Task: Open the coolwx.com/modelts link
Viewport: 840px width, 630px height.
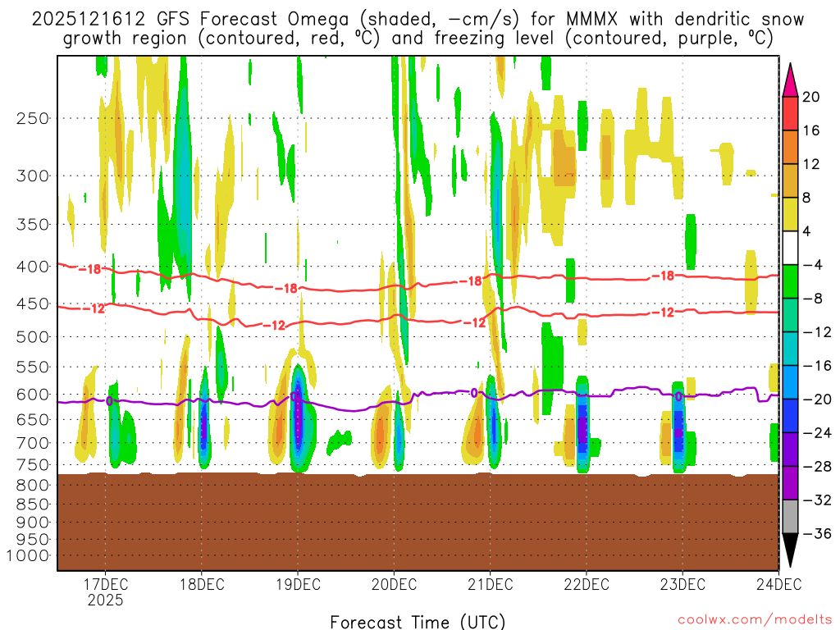Action: [751, 619]
